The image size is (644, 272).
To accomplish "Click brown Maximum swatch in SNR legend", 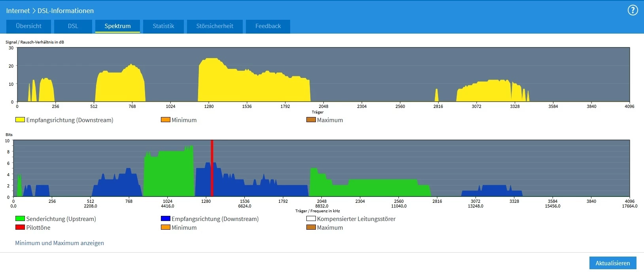I will coord(311,120).
